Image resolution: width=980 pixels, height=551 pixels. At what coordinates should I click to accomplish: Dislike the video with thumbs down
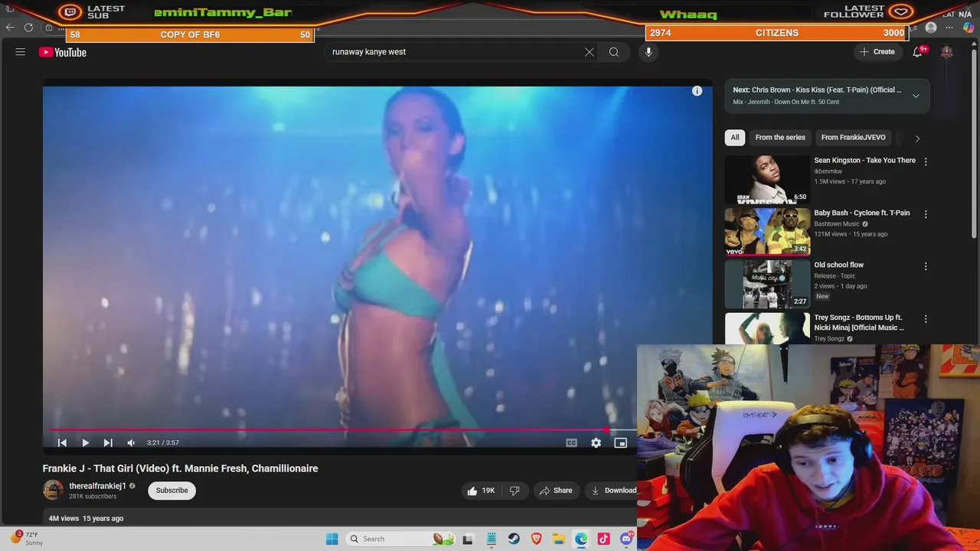click(514, 491)
